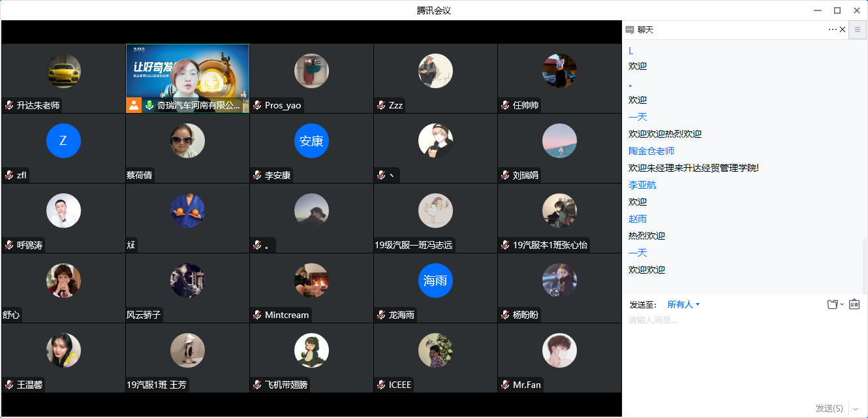Click the 请输入消息 message input field

737,346
